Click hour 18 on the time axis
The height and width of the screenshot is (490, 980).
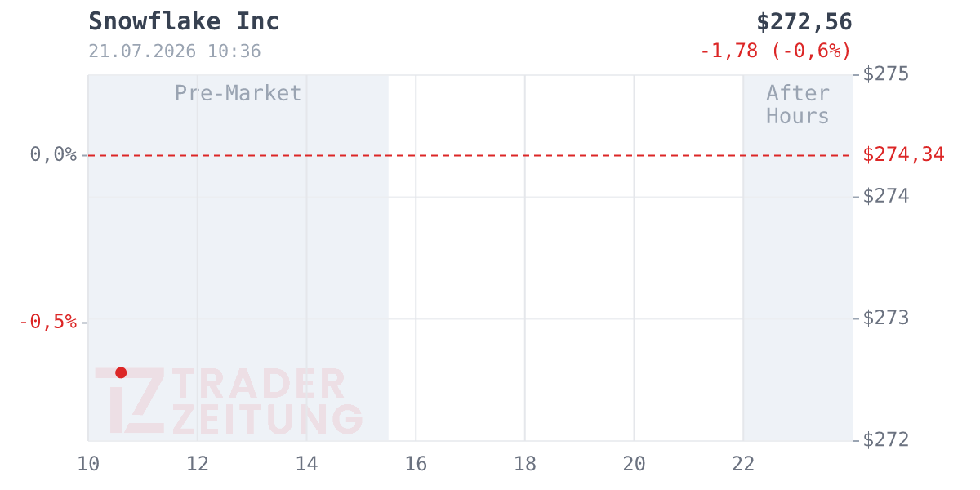[525, 465]
